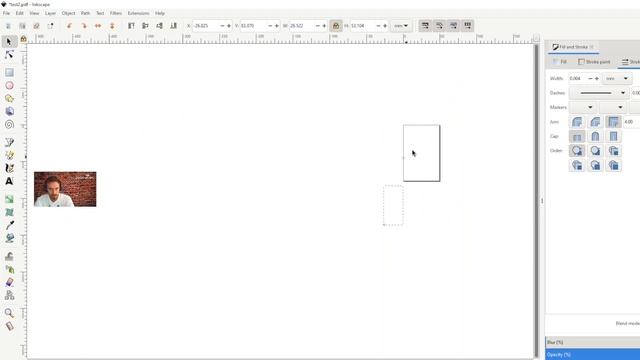Image resolution: width=640 pixels, height=360 pixels.
Task: Toggle the ruler guides lock icon
Action: click(x=23, y=39)
